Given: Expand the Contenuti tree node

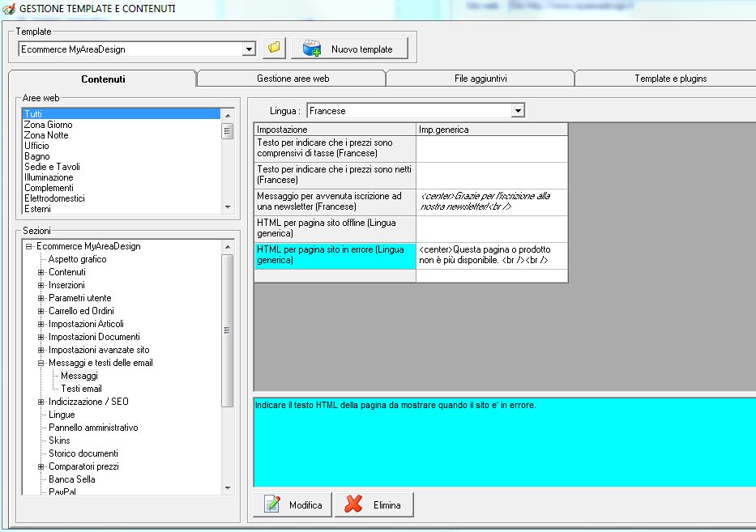Looking at the screenshot, I should coord(41,272).
